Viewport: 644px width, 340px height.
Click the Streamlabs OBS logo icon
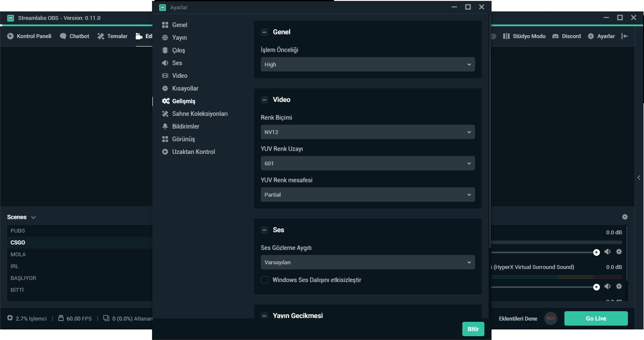[x=11, y=18]
